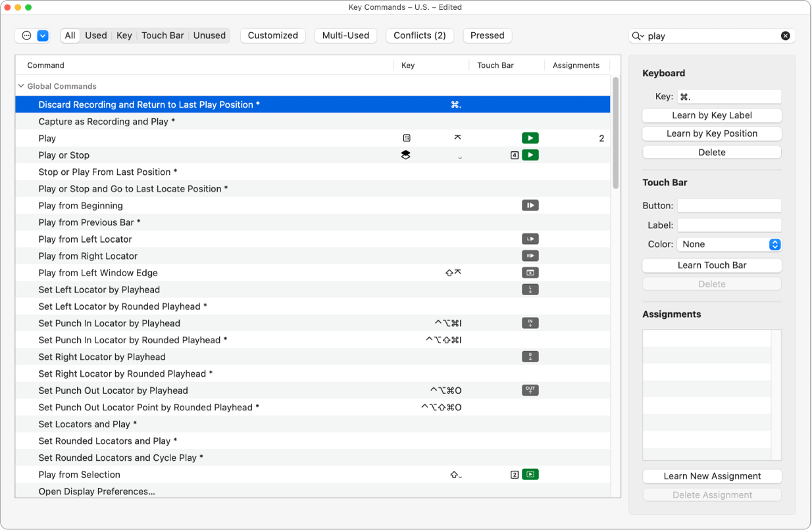Image resolution: width=812 pixels, height=530 pixels.
Task: Click Learn by Key Label button
Action: pyautogui.click(x=712, y=115)
